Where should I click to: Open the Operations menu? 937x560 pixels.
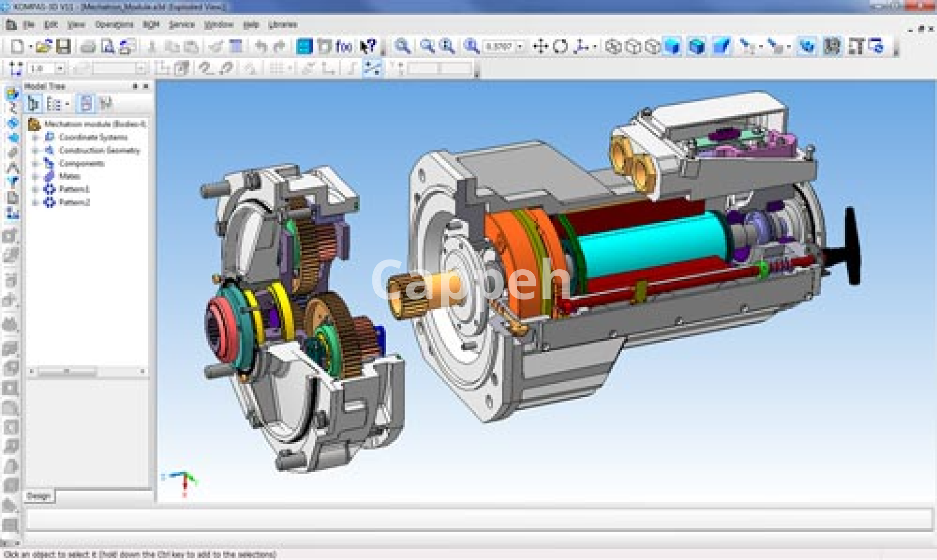tap(114, 25)
